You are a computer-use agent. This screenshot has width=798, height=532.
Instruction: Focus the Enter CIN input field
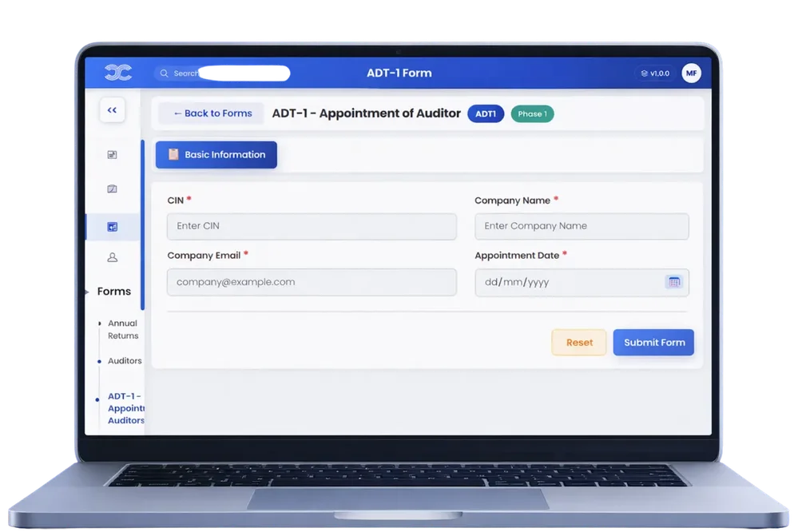(x=312, y=226)
